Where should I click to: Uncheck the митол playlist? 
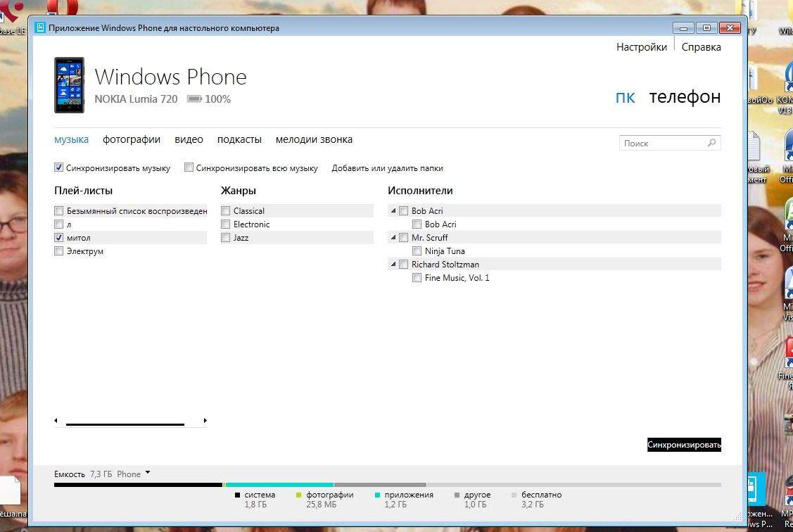[59, 238]
